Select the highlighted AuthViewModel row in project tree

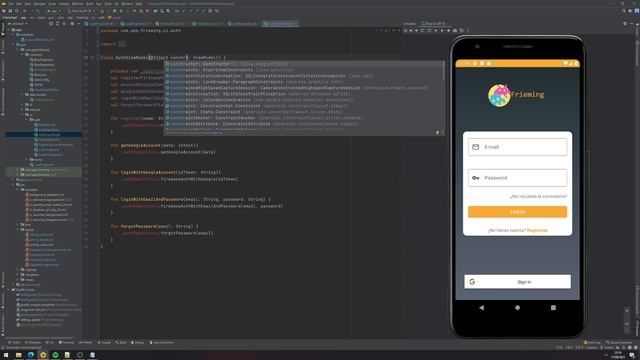click(44, 135)
